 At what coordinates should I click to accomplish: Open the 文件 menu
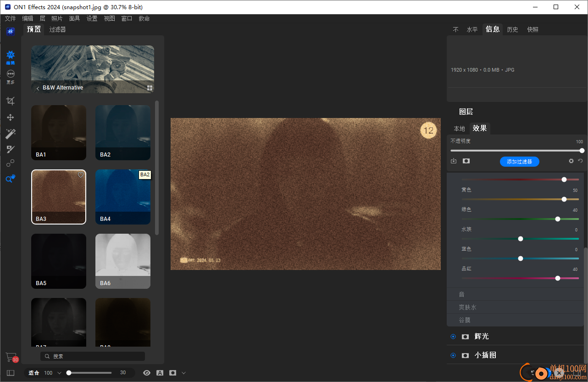click(10, 18)
